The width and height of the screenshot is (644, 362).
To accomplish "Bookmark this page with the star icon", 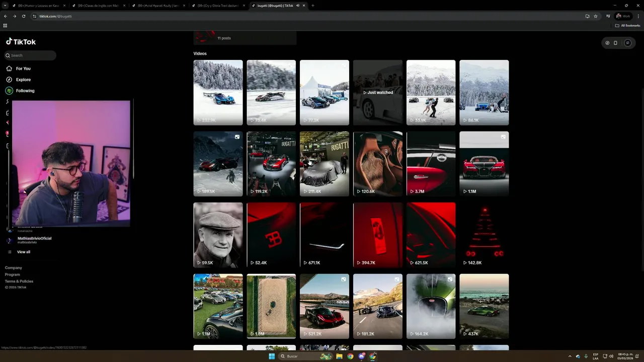I will click(x=596, y=16).
